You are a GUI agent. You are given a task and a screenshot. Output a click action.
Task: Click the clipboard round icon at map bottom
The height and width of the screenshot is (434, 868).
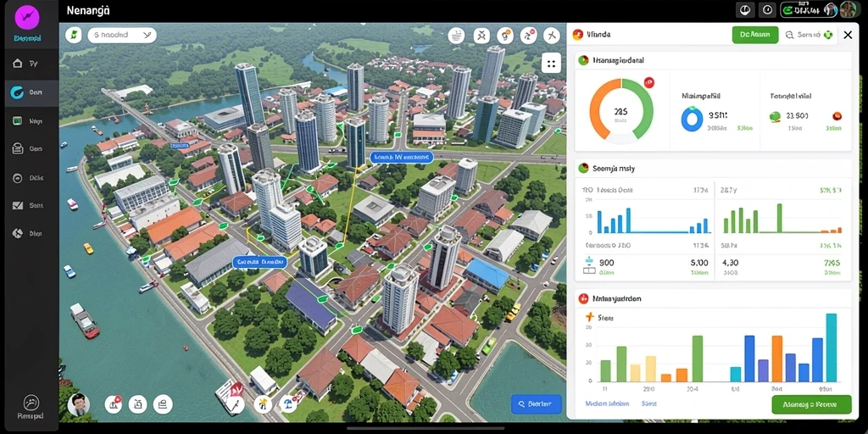point(138,404)
